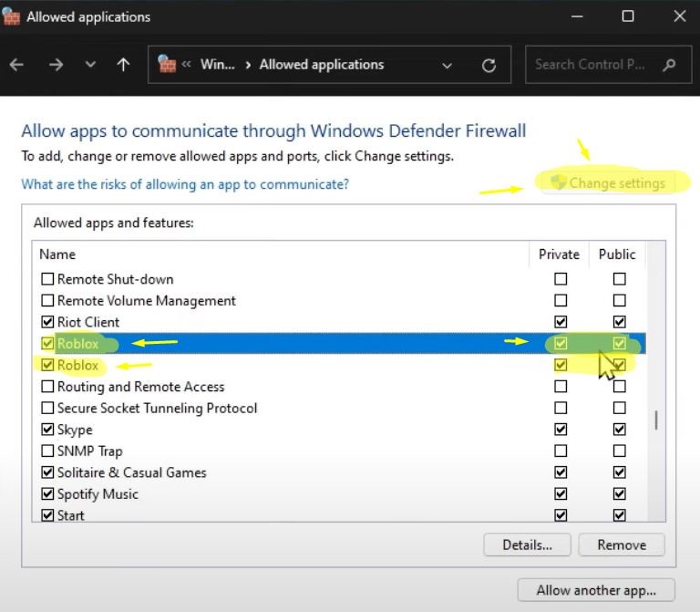Check the SNMP Trap checkbox

click(x=47, y=451)
